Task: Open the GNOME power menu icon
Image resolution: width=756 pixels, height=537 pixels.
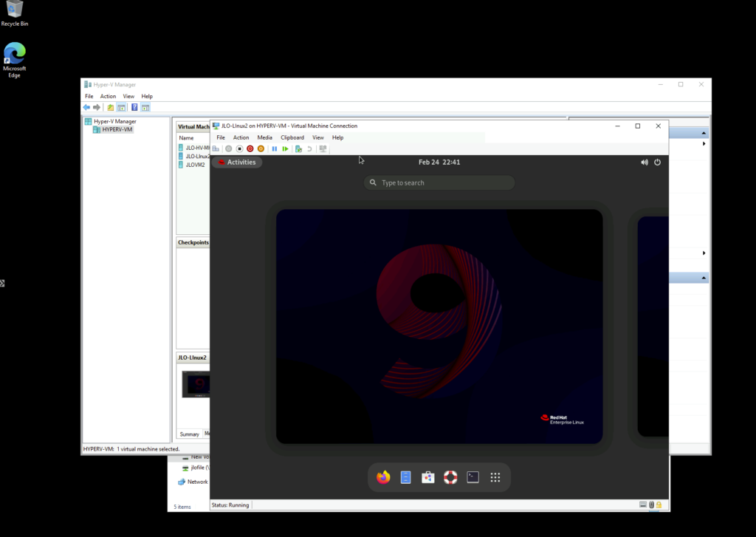Action: point(657,162)
